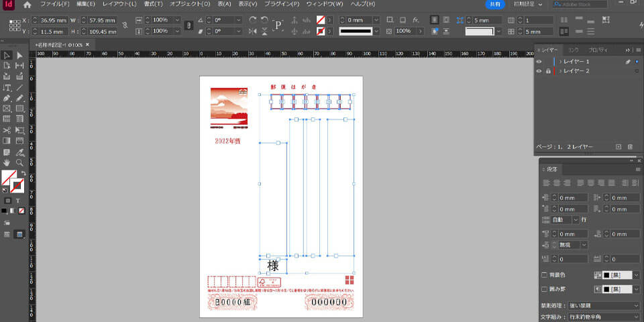Click the Home icon
Viewport: 644px width, 322px height.
(x=27, y=5)
